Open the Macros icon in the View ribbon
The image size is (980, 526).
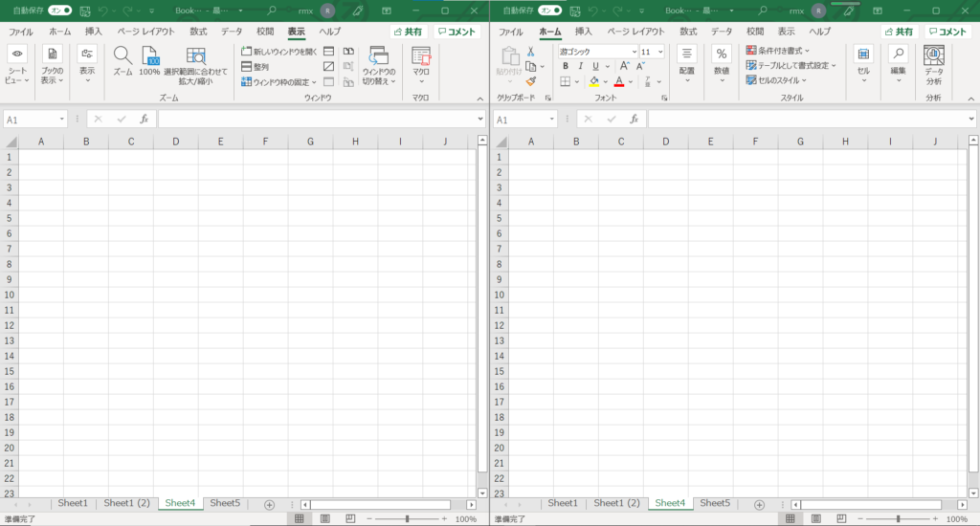coord(420,56)
